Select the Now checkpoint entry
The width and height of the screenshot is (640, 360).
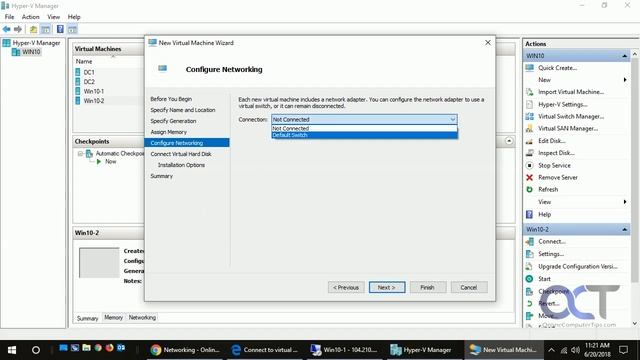tap(110, 162)
